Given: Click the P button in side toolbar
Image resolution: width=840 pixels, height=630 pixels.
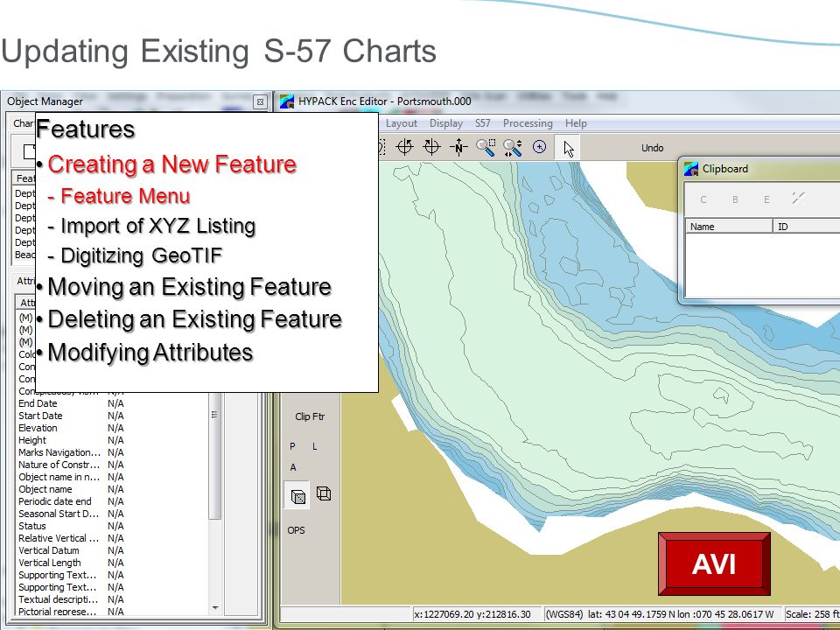Looking at the screenshot, I should tap(292, 446).
